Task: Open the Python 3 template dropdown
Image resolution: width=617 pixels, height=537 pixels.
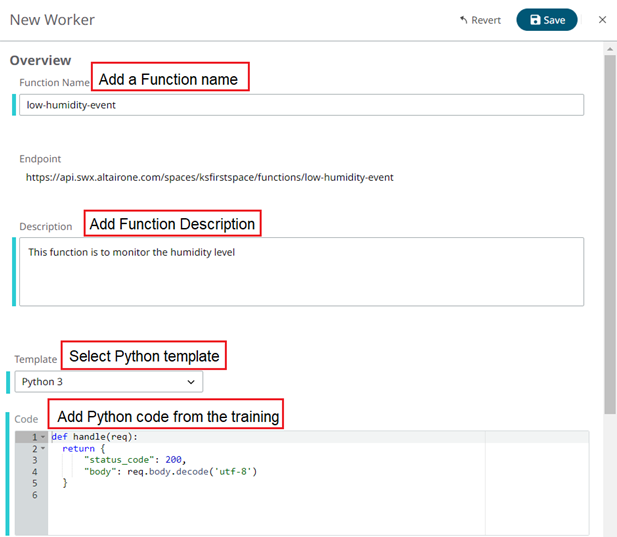Action: [x=109, y=382]
